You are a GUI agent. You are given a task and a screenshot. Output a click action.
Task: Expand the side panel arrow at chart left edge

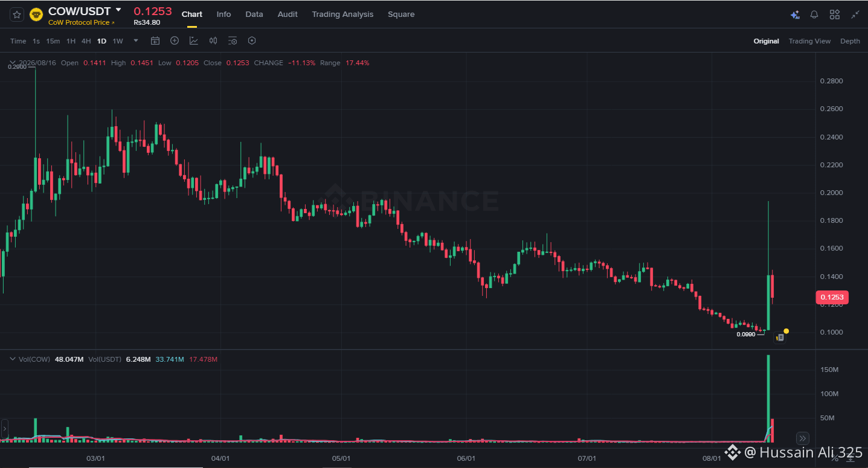pyautogui.click(x=5, y=429)
